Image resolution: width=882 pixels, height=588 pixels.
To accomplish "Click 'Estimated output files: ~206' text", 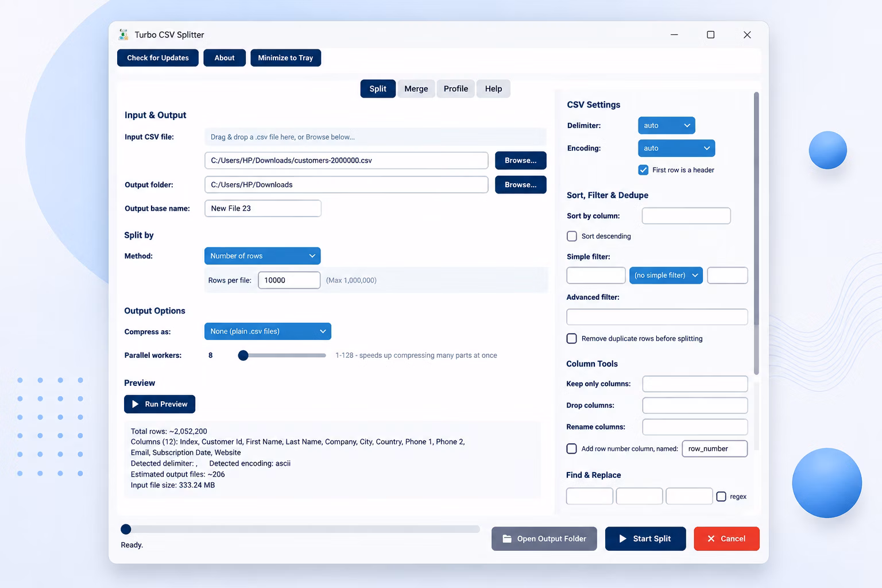I will click(178, 474).
